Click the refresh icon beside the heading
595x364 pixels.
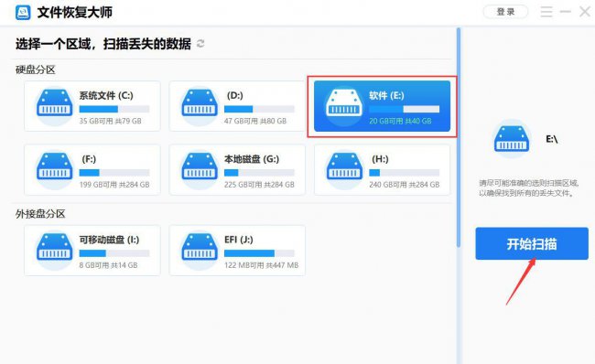(200, 44)
